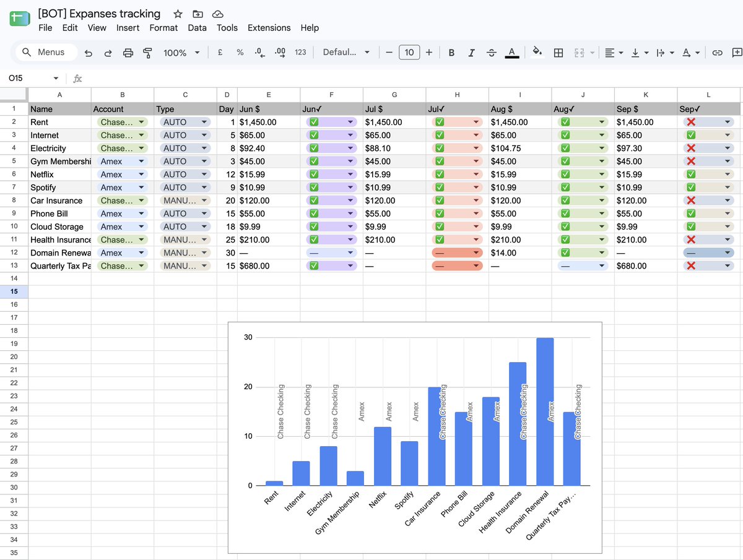The height and width of the screenshot is (560, 743).
Task: Star the Expanses tracking document
Action: [x=178, y=14]
